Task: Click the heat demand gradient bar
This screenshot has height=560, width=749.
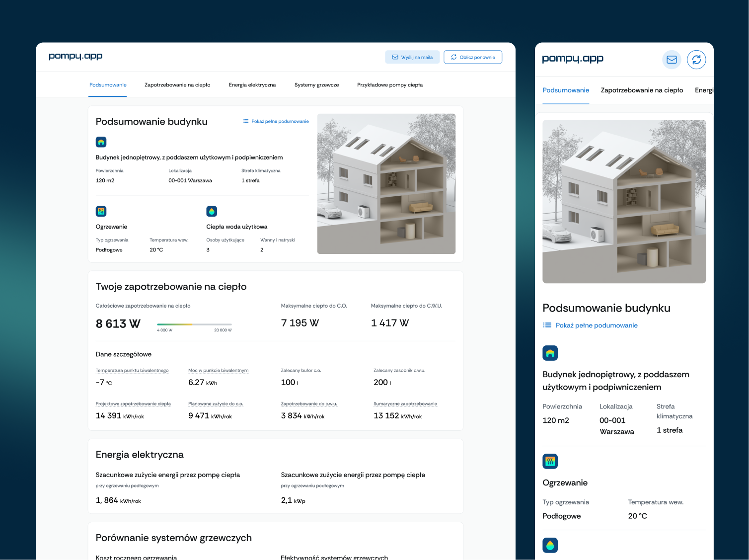Action: (x=194, y=324)
